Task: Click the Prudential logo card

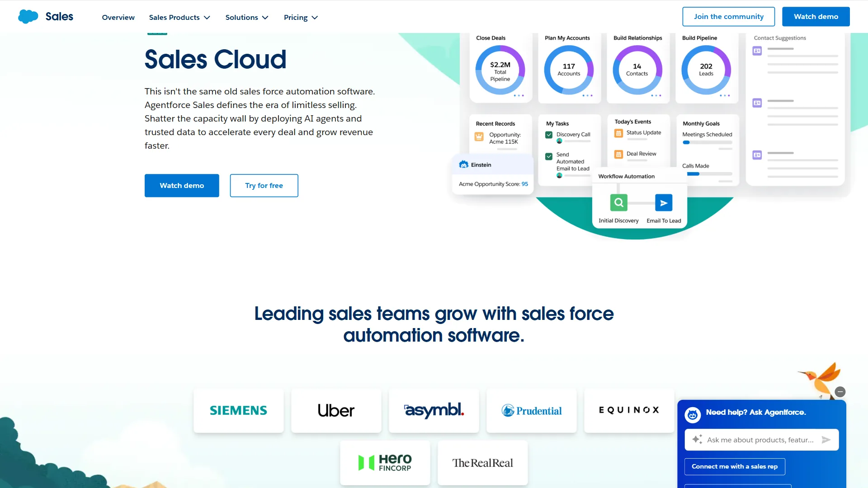Action: 532,410
